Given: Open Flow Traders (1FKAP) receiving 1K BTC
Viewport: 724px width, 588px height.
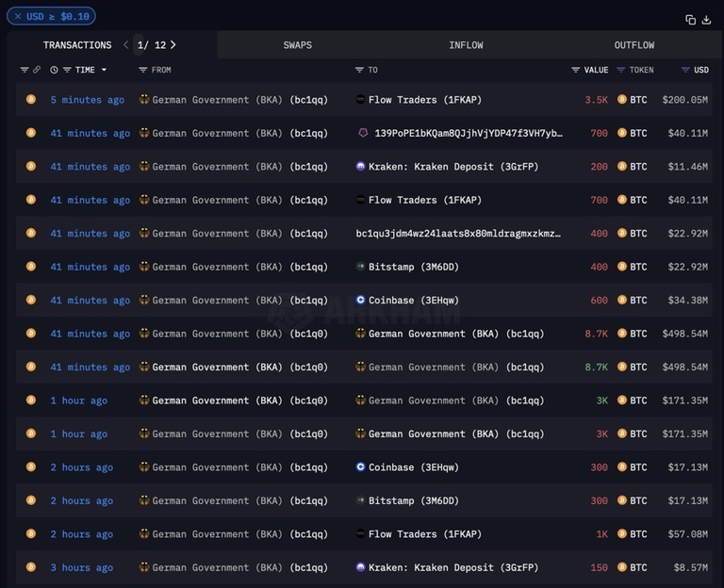Looking at the screenshot, I should (425, 534).
